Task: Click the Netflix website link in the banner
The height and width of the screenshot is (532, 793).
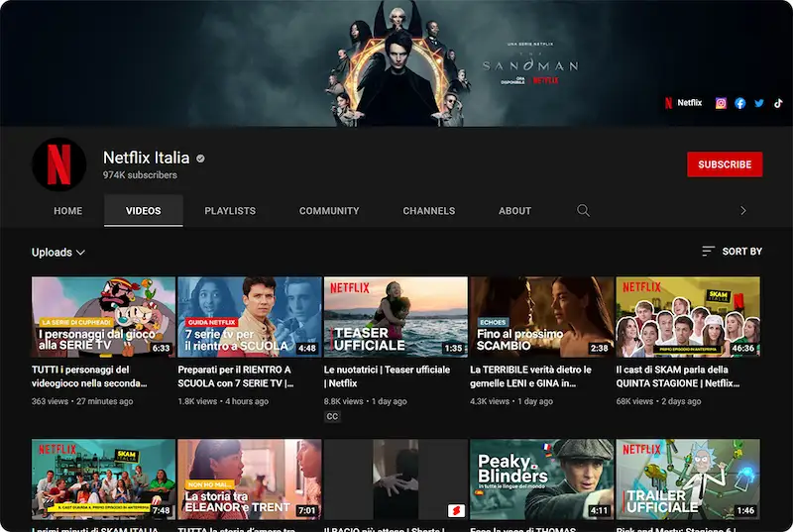Action: [683, 103]
